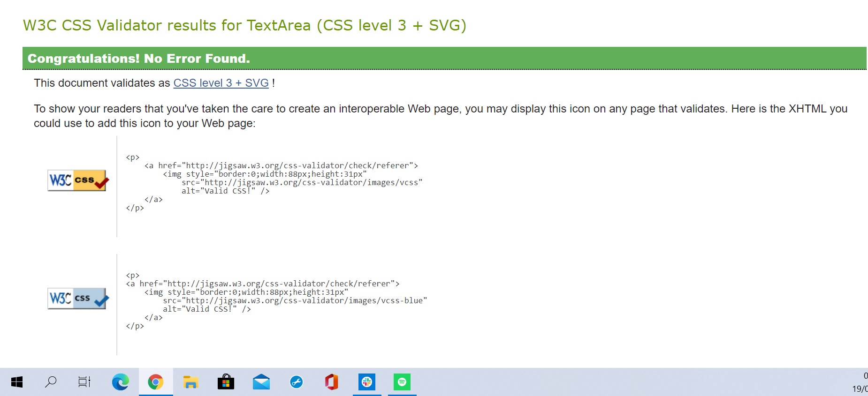This screenshot has height=396, width=868.
Task: Open the CSS level 3 + SVG link
Action: coord(221,83)
